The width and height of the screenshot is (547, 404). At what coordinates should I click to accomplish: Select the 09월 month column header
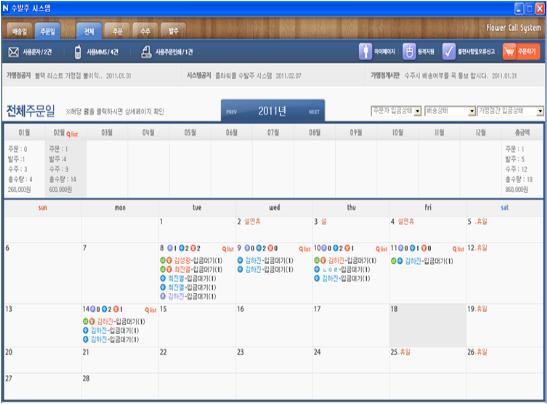(356, 133)
